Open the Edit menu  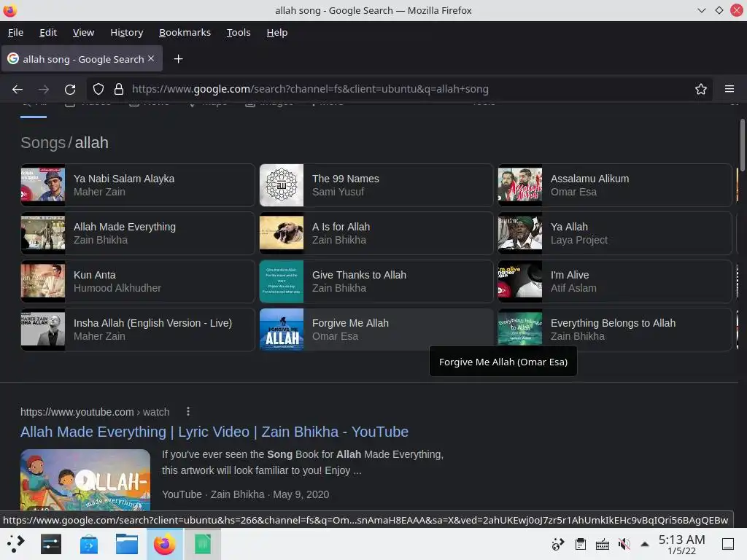click(x=48, y=32)
